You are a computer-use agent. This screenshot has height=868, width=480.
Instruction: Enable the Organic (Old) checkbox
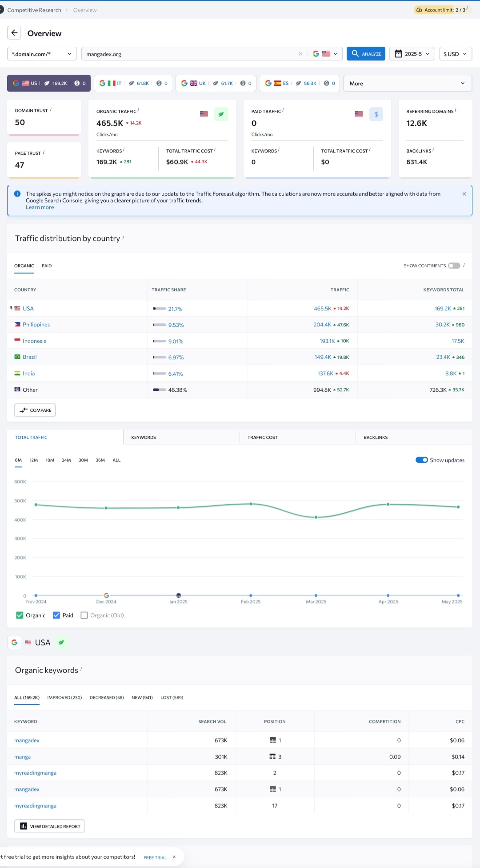point(84,615)
